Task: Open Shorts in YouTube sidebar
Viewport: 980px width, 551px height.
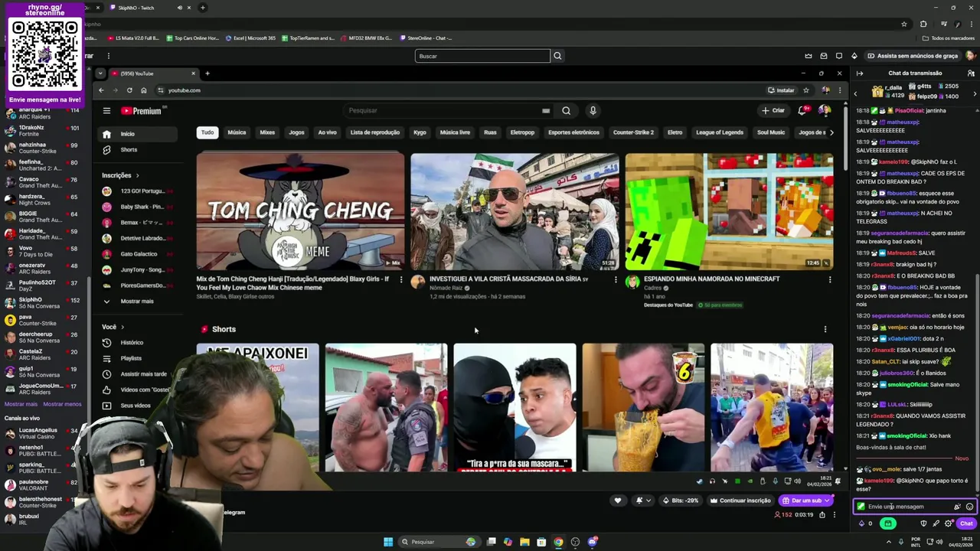Action: (139, 150)
